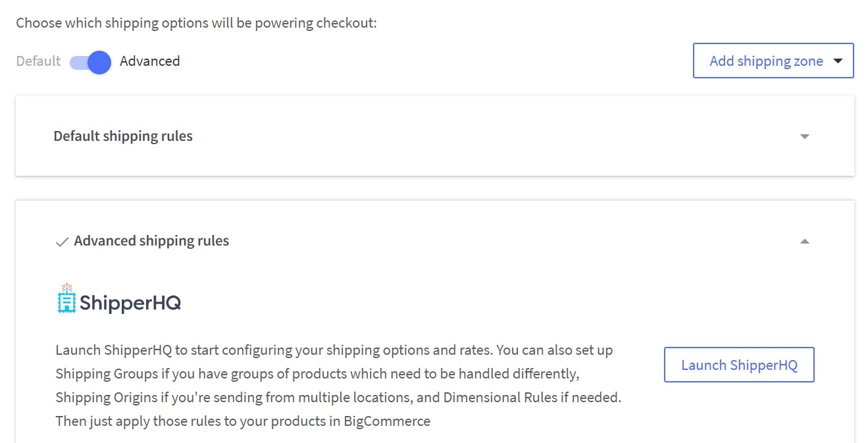Expand the Default shipping rules arrow

pos(804,137)
